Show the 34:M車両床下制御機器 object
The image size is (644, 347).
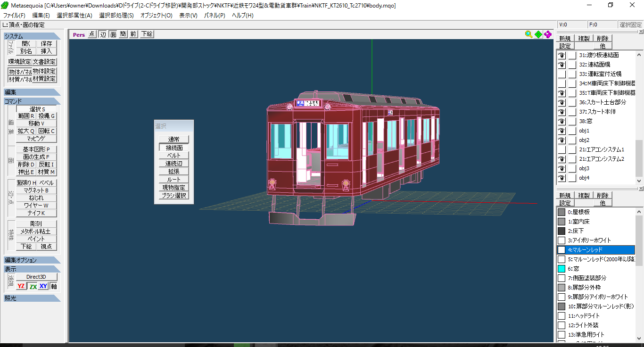pyautogui.click(x=561, y=83)
